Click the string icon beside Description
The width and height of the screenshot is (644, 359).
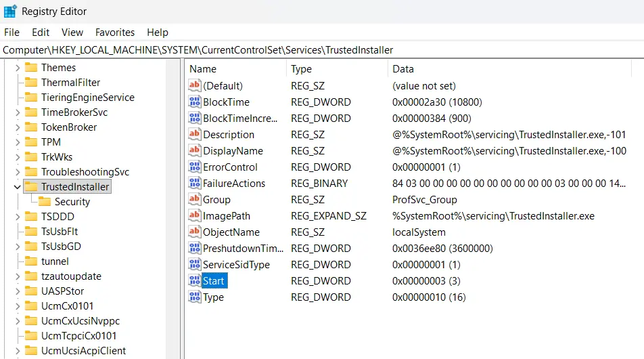click(195, 134)
